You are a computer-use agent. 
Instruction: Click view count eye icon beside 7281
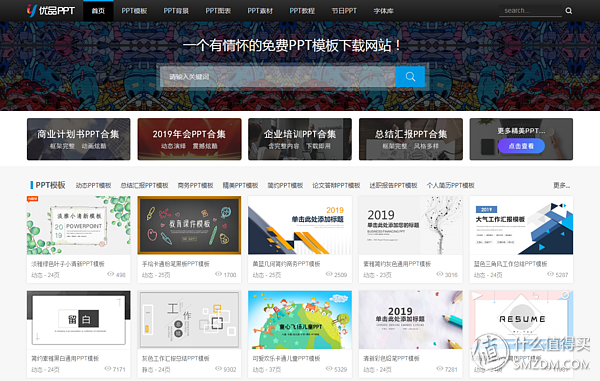click(x=440, y=368)
